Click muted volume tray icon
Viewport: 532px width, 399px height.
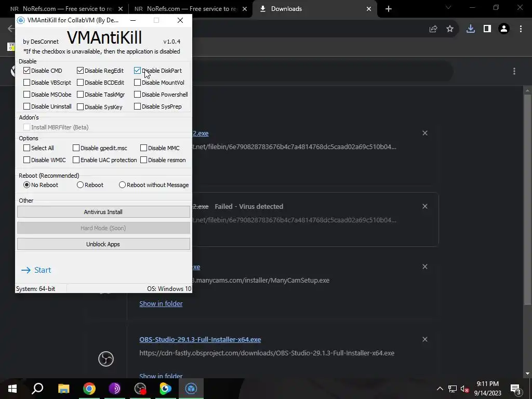[465, 389]
